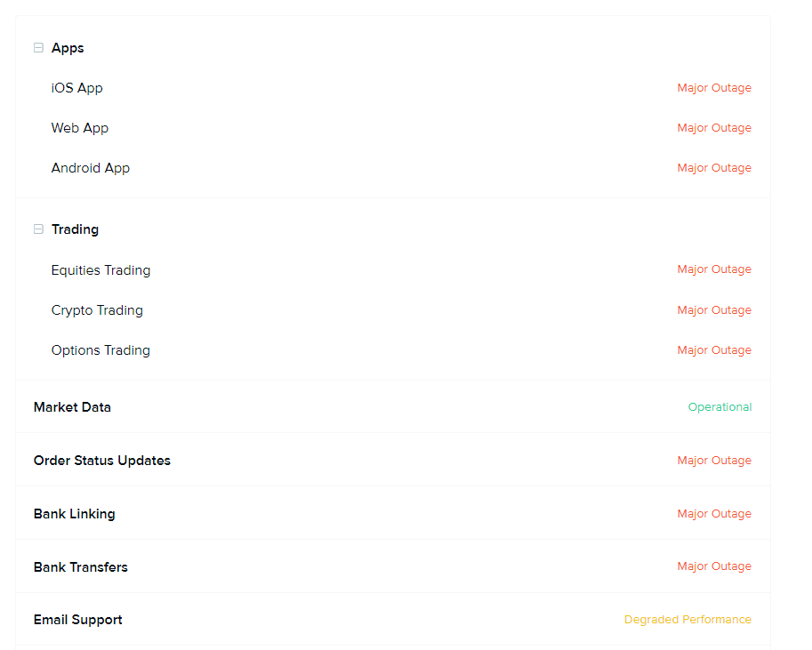Screen dimensions: 812x650
Task: Collapse the Apps group using minus icon
Action: (x=38, y=48)
